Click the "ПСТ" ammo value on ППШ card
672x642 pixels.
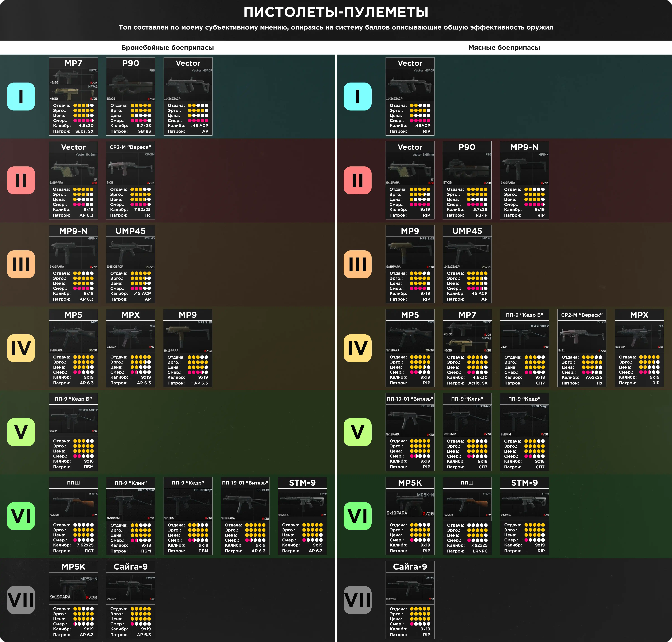pos(89,551)
